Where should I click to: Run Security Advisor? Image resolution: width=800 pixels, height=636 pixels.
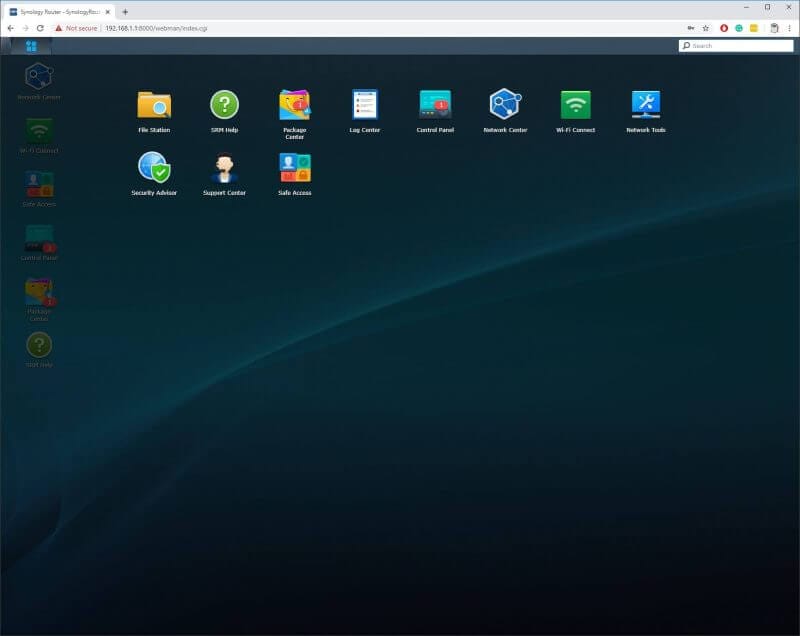click(154, 165)
